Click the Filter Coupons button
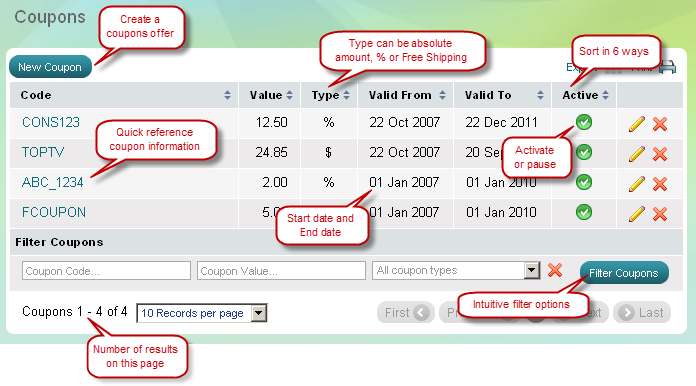696x386 pixels. [x=624, y=273]
